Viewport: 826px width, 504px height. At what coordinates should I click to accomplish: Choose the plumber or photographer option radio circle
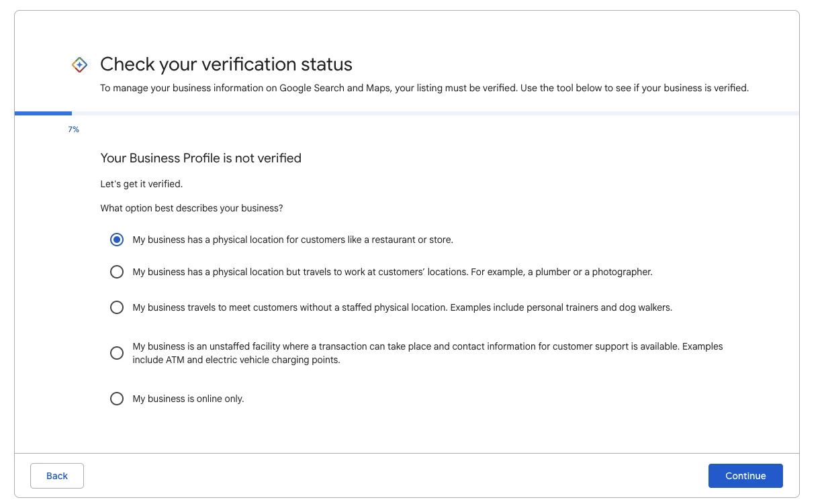point(117,272)
